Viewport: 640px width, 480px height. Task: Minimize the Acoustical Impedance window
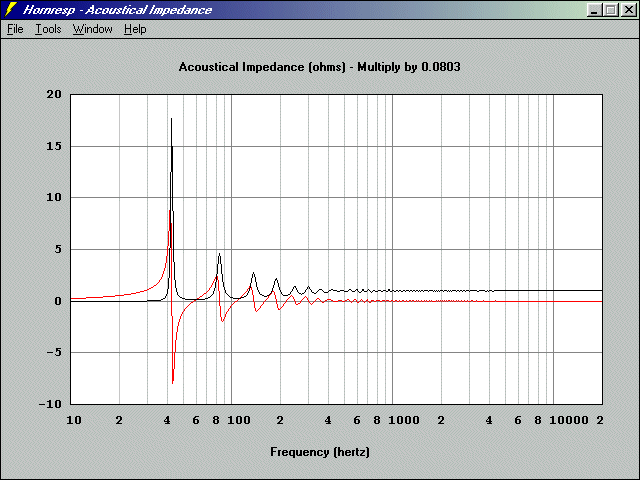[594, 10]
